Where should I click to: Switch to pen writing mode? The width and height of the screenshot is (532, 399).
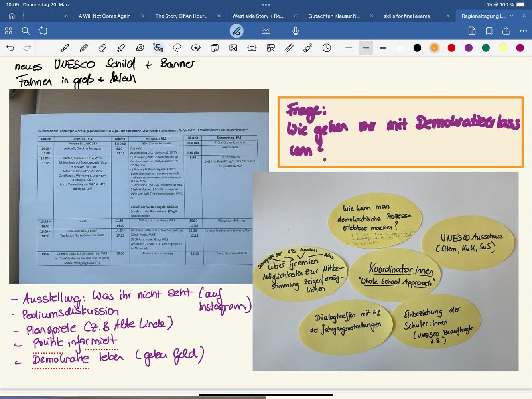[x=236, y=31]
